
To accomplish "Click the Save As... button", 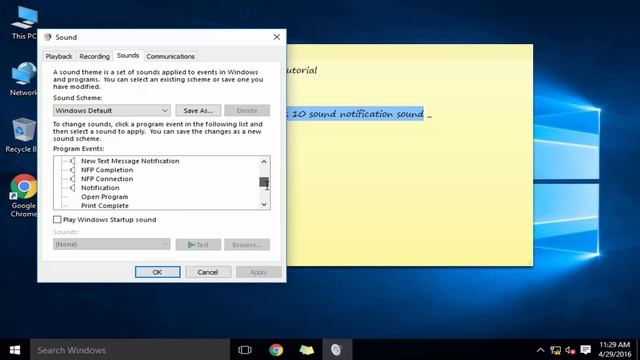I will (198, 111).
